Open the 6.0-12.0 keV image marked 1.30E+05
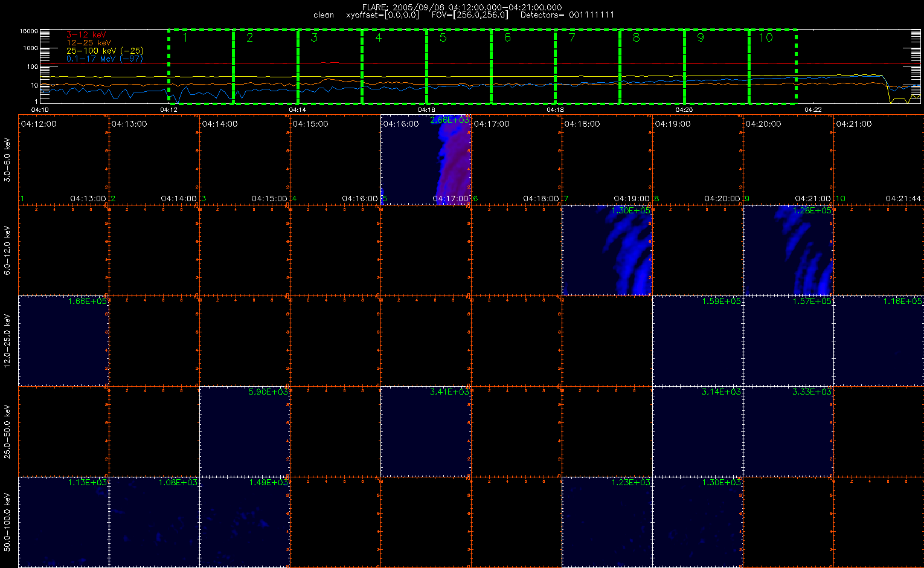The width and height of the screenshot is (924, 568). tap(607, 250)
